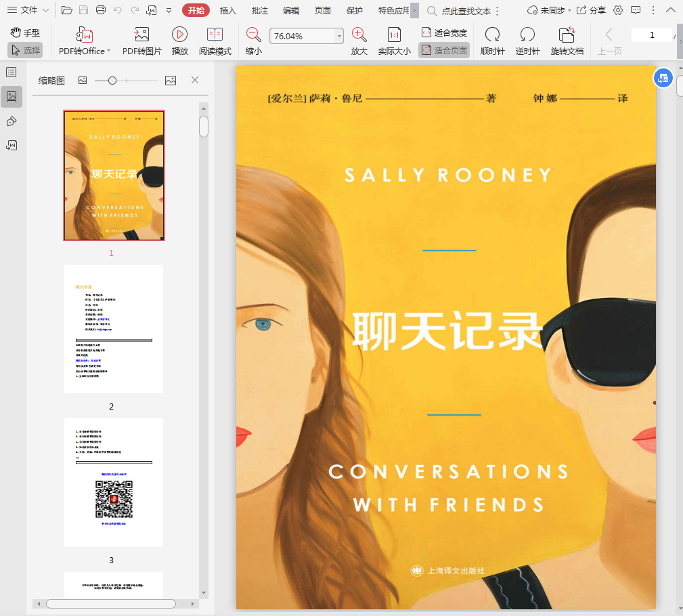Click the 旋转文档 rotate document icon

[567, 35]
